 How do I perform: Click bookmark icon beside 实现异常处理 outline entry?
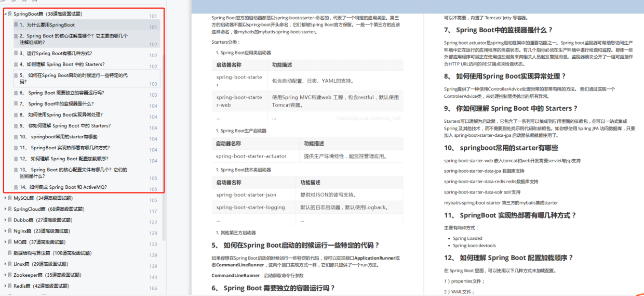click(16, 115)
